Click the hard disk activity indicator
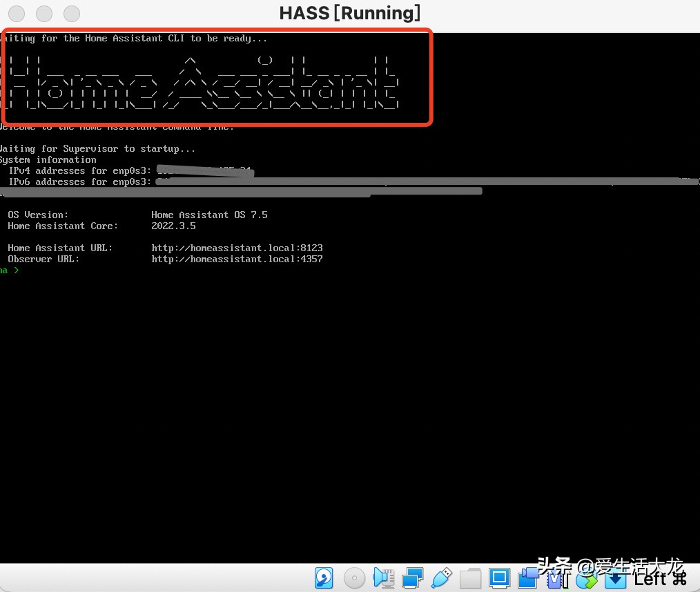 [324, 578]
